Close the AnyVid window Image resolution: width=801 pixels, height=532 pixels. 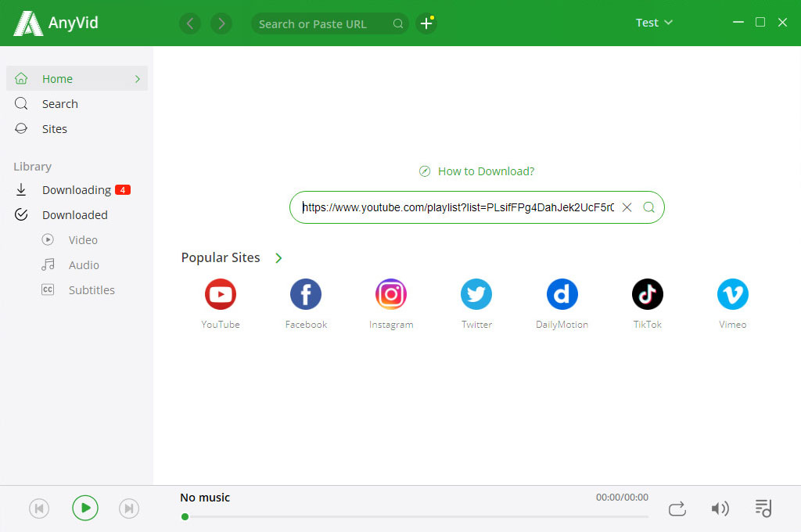pos(782,22)
